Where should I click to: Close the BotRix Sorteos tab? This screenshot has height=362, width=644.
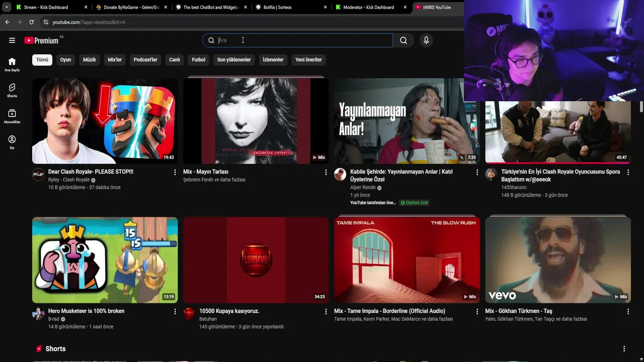326,8
